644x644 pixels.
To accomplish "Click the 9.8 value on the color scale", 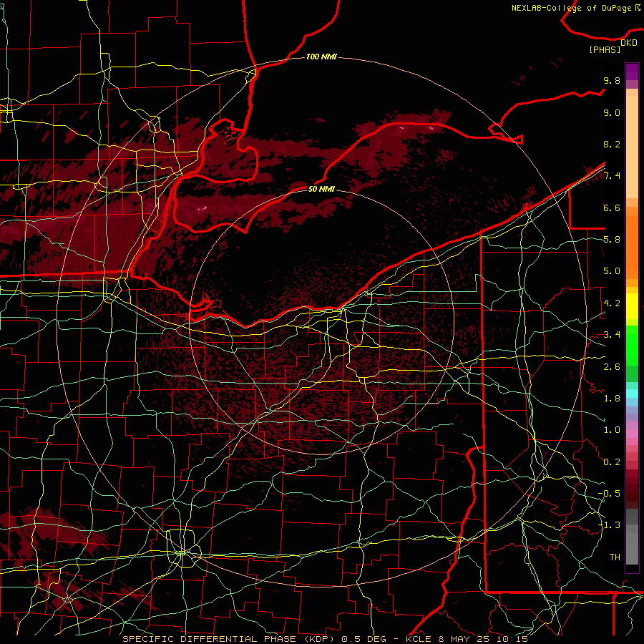I will pyautogui.click(x=612, y=80).
